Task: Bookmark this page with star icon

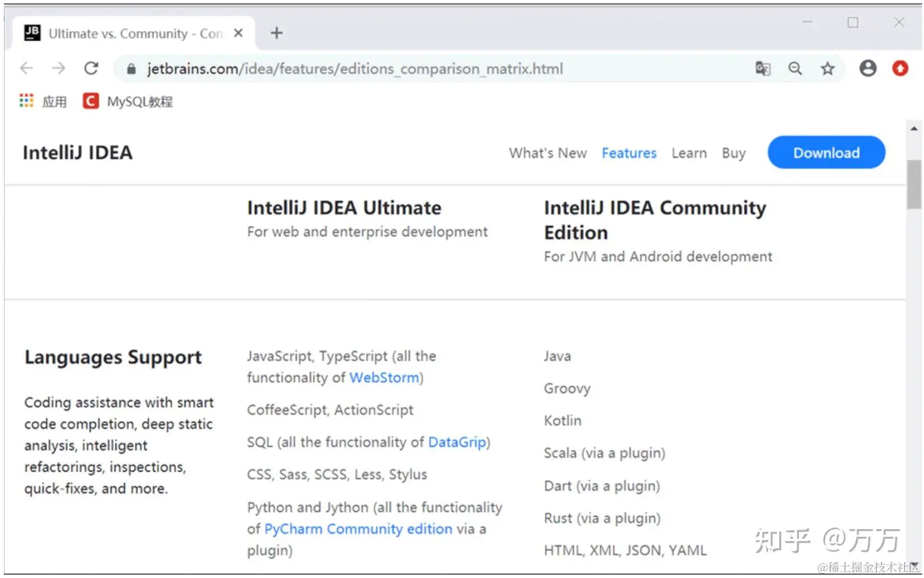Action: point(828,69)
